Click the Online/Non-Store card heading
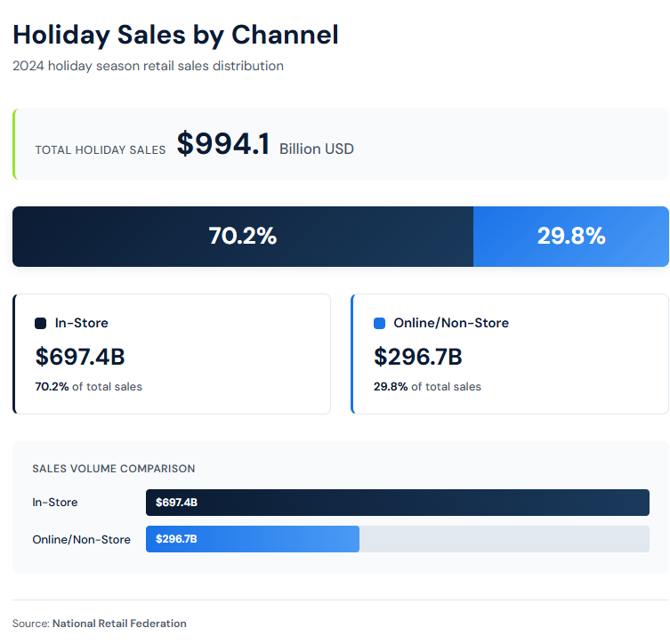This screenshot has width=670, height=644. tap(451, 323)
